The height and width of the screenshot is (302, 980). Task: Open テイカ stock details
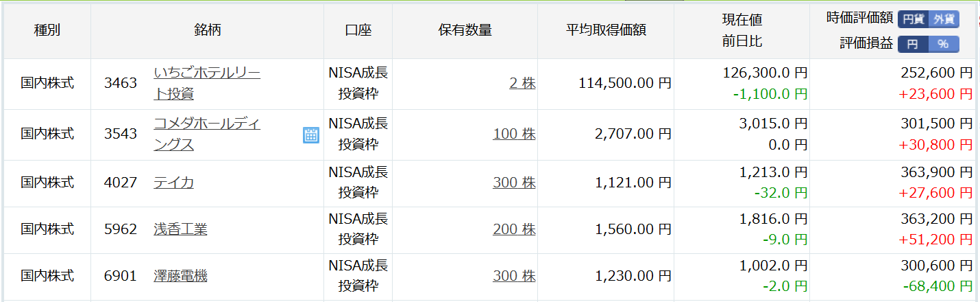(x=173, y=183)
